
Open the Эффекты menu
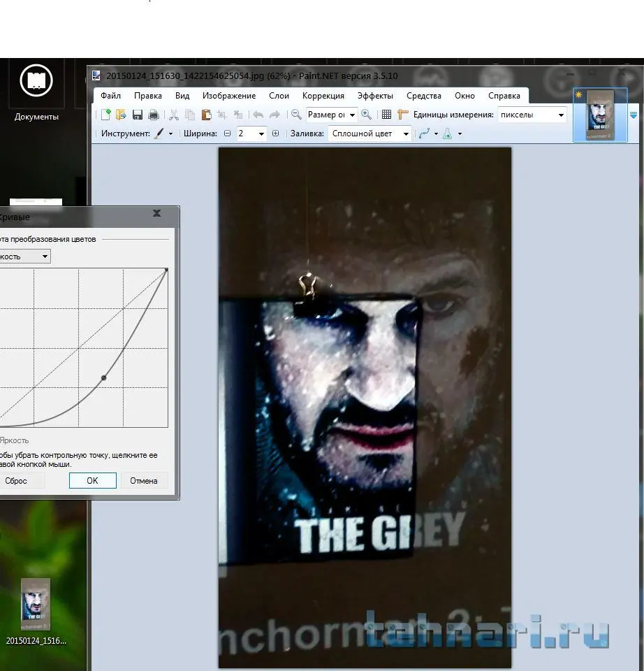coord(376,96)
